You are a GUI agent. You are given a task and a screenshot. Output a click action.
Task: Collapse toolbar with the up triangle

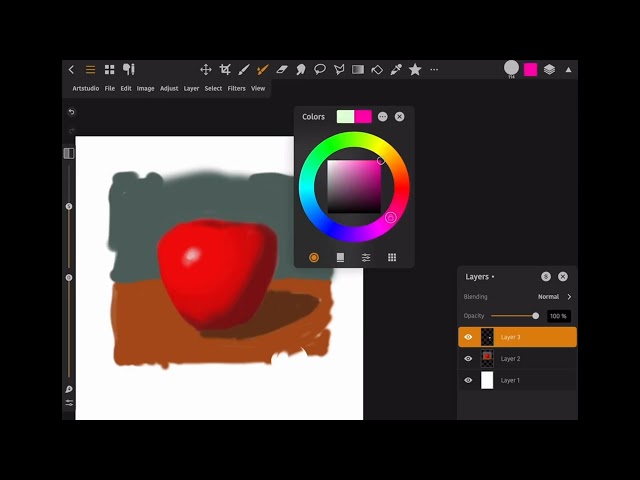coord(568,70)
